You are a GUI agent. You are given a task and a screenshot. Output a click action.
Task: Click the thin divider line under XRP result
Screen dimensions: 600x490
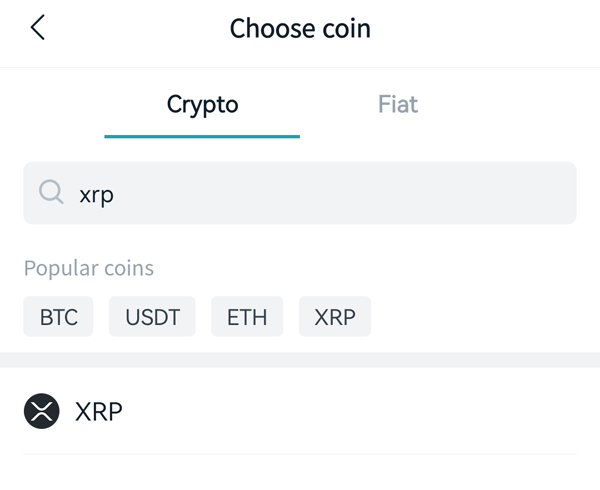(300, 454)
